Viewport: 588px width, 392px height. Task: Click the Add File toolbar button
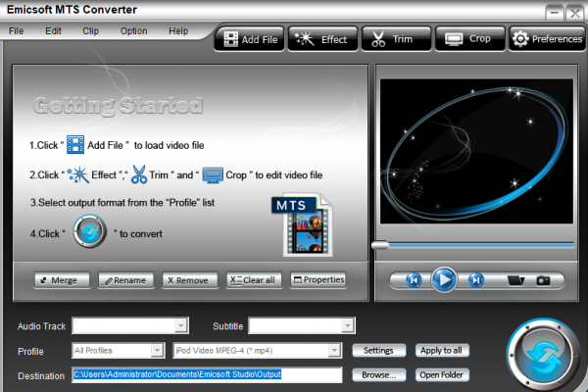pos(249,39)
